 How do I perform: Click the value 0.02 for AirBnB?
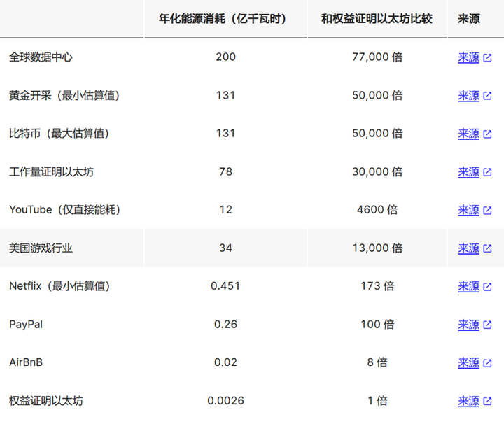pyautogui.click(x=225, y=362)
